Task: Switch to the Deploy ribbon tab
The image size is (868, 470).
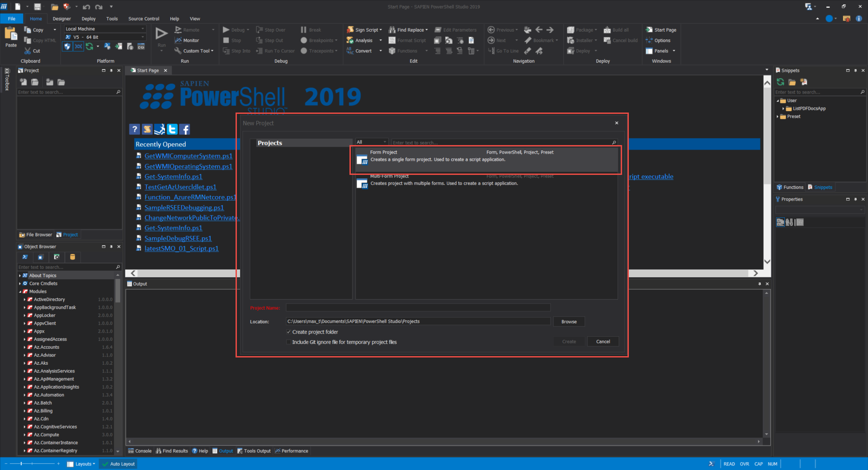Action: coord(89,19)
